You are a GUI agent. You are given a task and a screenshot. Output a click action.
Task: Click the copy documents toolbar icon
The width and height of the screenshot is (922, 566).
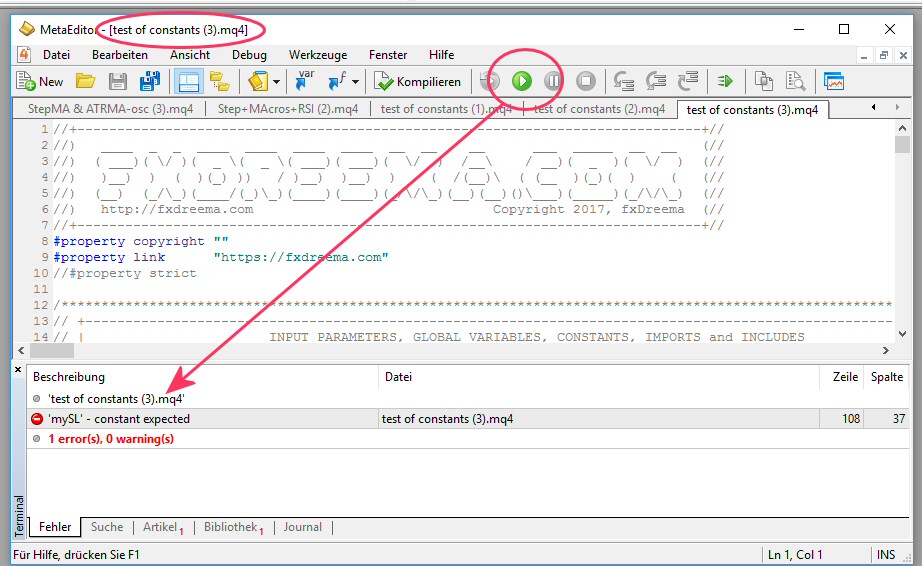763,81
